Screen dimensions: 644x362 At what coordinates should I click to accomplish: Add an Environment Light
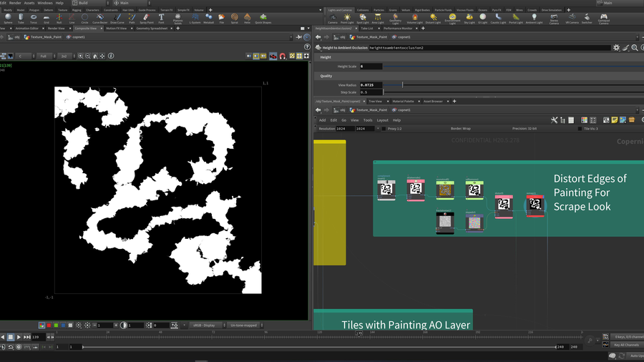point(452,18)
